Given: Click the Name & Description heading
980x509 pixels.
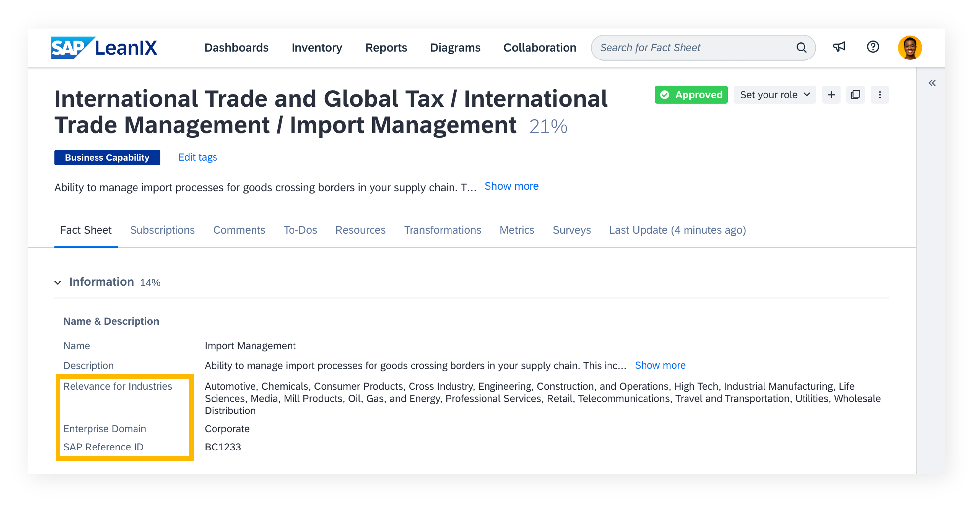Looking at the screenshot, I should coord(111,321).
